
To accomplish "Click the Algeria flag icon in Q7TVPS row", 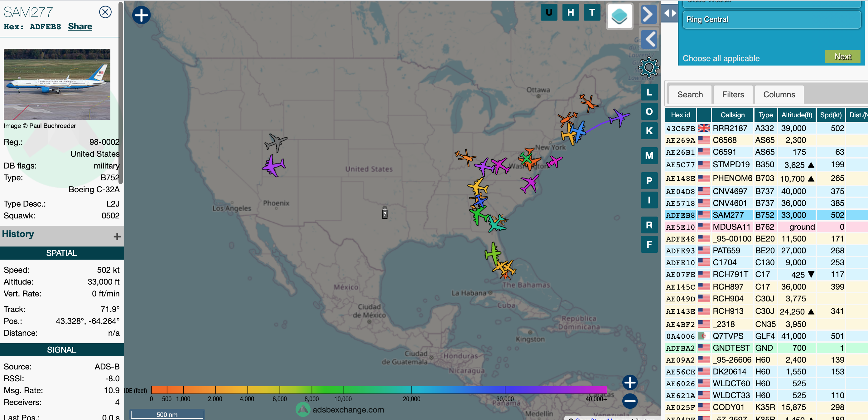I will pos(704,336).
